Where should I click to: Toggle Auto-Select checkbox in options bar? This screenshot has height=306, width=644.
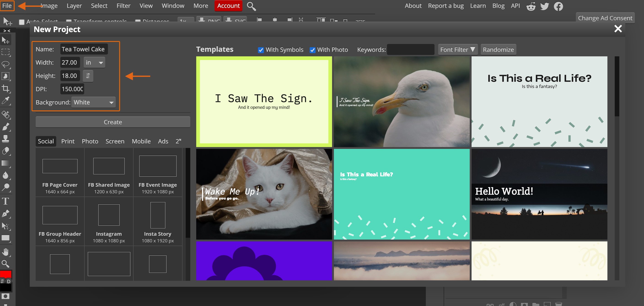pyautogui.click(x=22, y=22)
